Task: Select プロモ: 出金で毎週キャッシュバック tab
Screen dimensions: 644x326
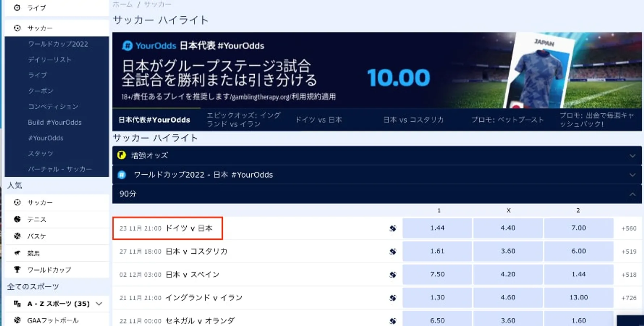Action: [597, 120]
